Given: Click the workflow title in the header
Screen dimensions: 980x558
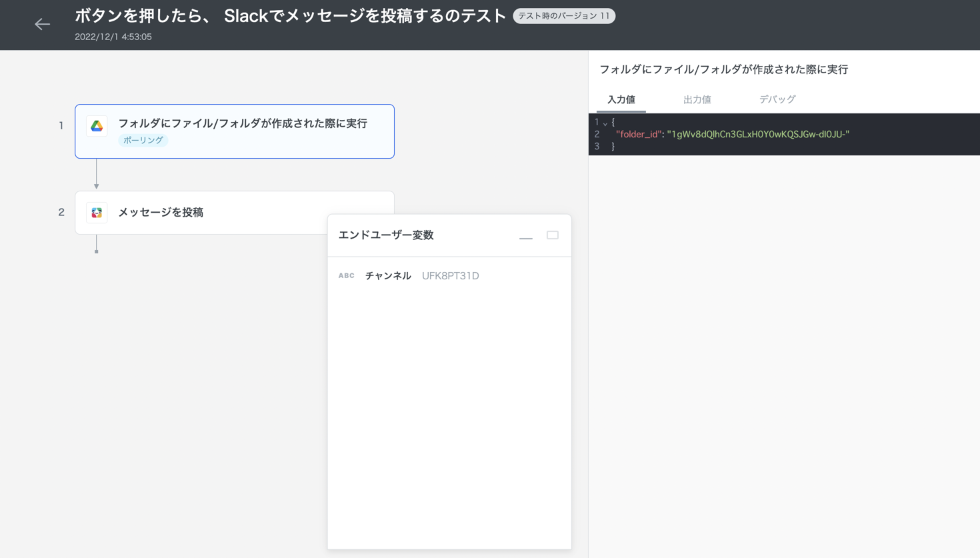Looking at the screenshot, I should (x=290, y=16).
